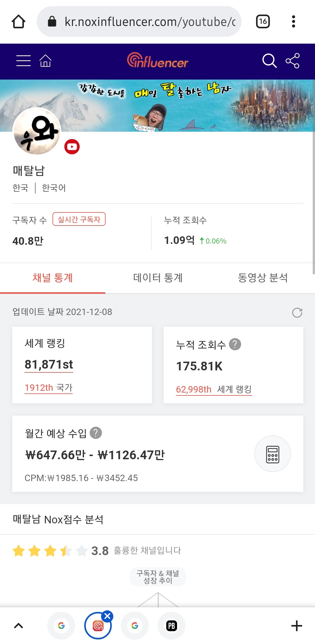This screenshot has width=315, height=644.
Task: Tap the site home icon in header
Action: tap(45, 61)
